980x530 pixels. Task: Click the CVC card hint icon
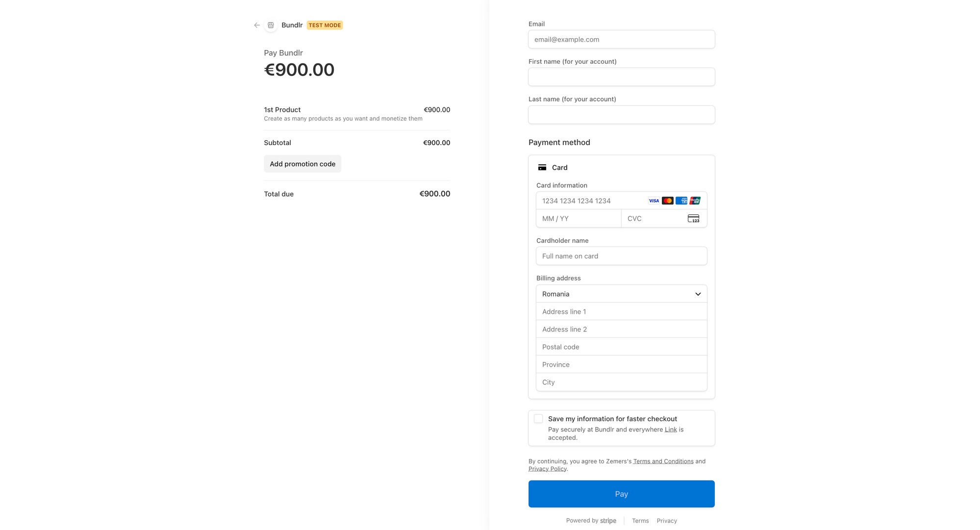(x=693, y=219)
